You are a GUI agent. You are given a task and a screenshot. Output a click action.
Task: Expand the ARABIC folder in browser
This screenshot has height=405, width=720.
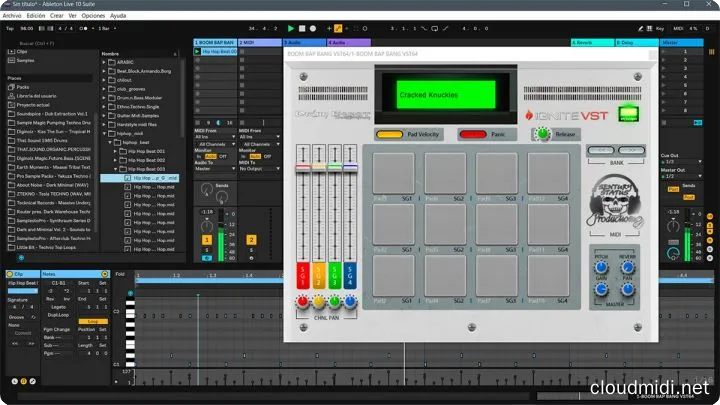105,63
